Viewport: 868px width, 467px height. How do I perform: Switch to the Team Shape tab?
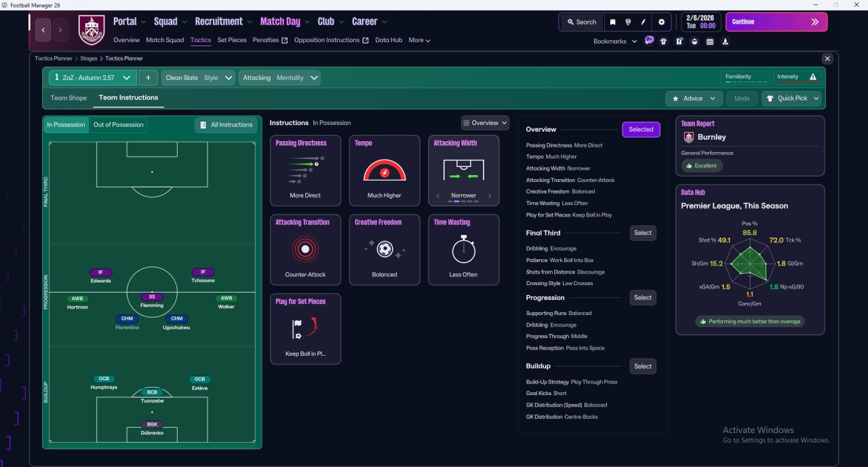point(68,98)
